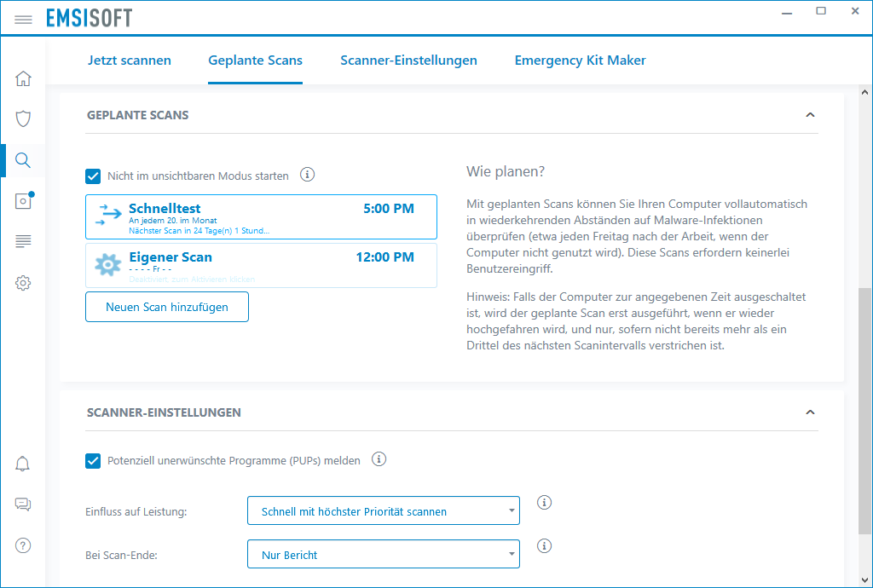Open the Help question mark icon
Viewport: 873px width, 588px height.
click(x=23, y=545)
